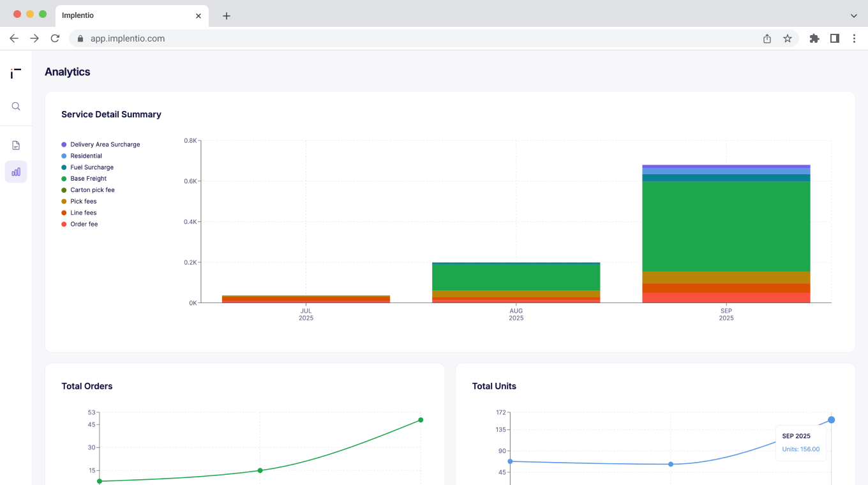Image resolution: width=868 pixels, height=485 pixels.
Task: Click the green Base Freight color dot
Action: pos(64,178)
